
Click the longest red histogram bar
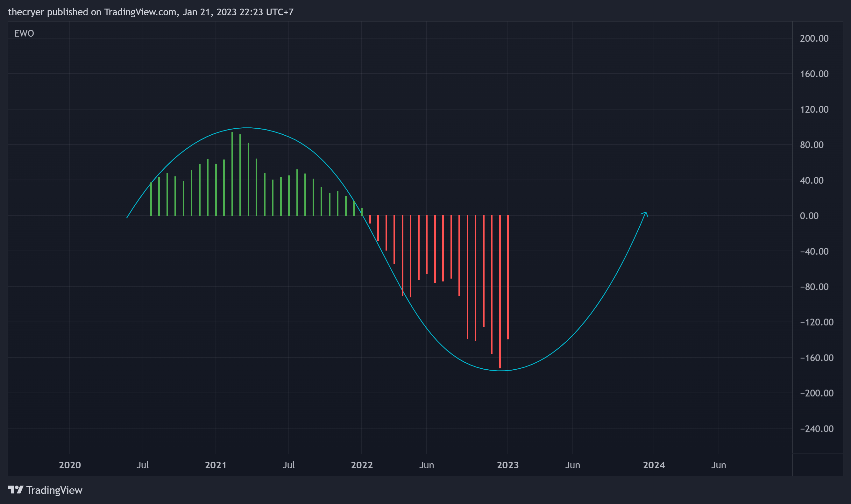coord(500,292)
